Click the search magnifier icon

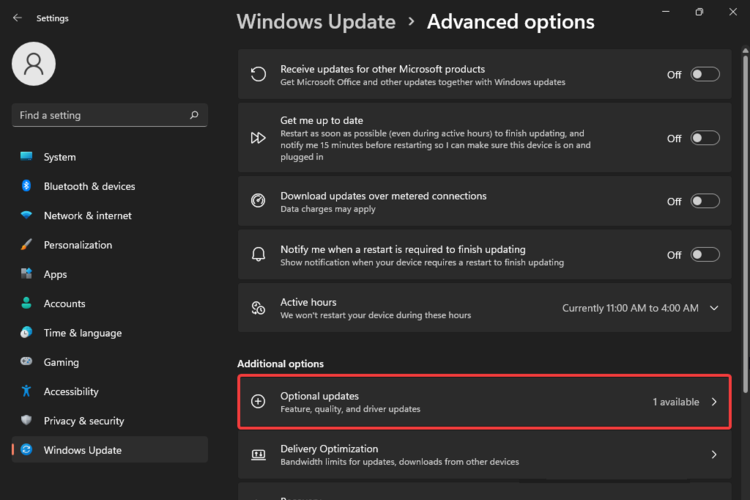coord(194,115)
